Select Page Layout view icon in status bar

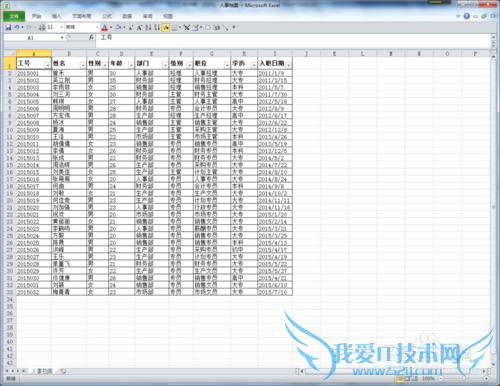407,378
